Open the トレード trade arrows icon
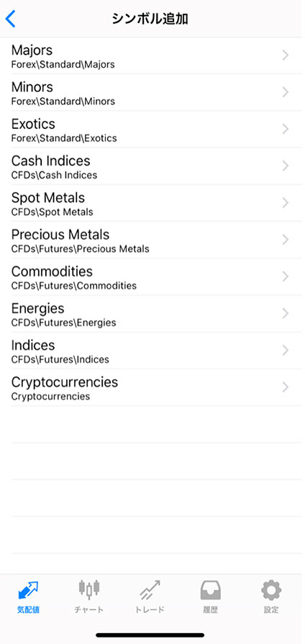Image resolution: width=305 pixels, height=644 pixels. pyautogui.click(x=150, y=590)
